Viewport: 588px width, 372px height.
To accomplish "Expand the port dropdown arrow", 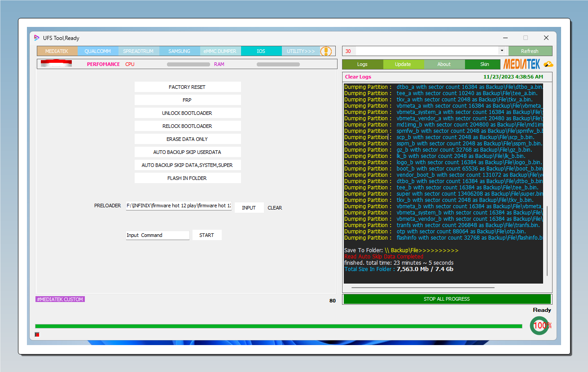I will (x=502, y=51).
